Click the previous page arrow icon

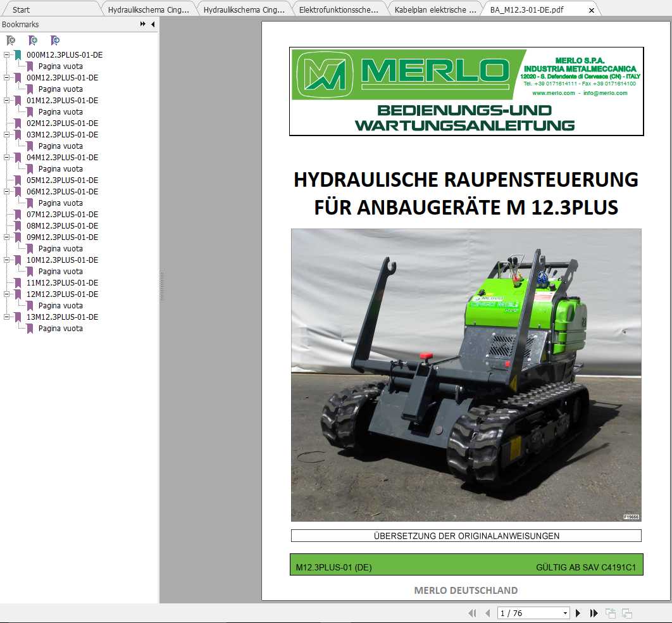click(x=487, y=613)
